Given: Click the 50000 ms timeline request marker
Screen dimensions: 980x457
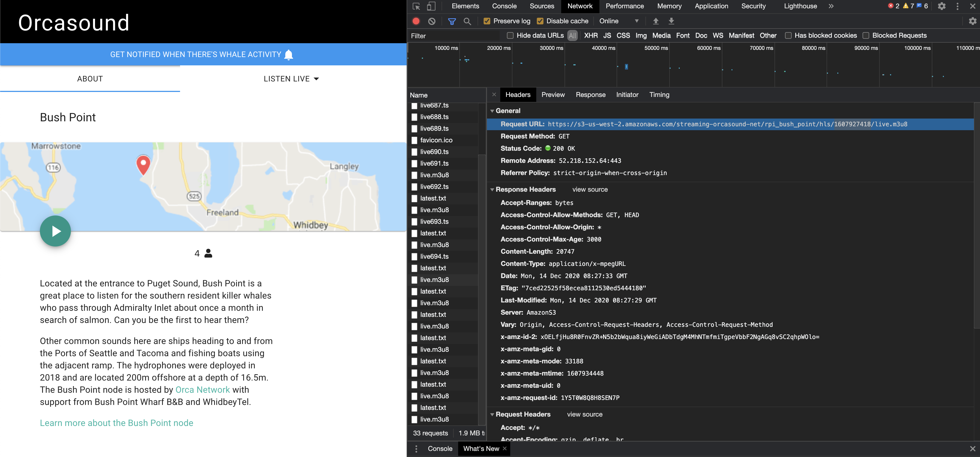Looking at the screenshot, I should [x=626, y=66].
